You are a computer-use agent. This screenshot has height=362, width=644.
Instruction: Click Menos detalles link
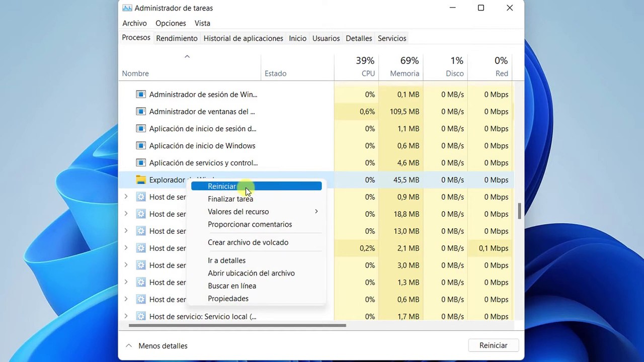[163, 346]
